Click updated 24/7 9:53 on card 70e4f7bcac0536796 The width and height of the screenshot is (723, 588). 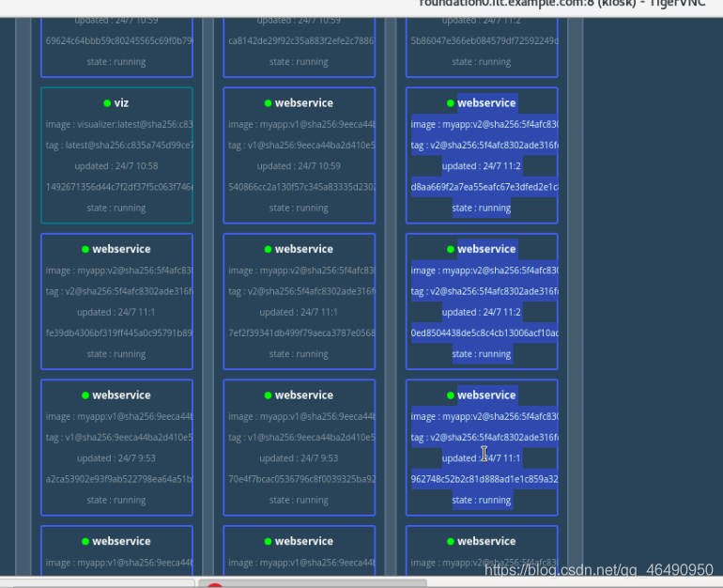click(x=299, y=458)
